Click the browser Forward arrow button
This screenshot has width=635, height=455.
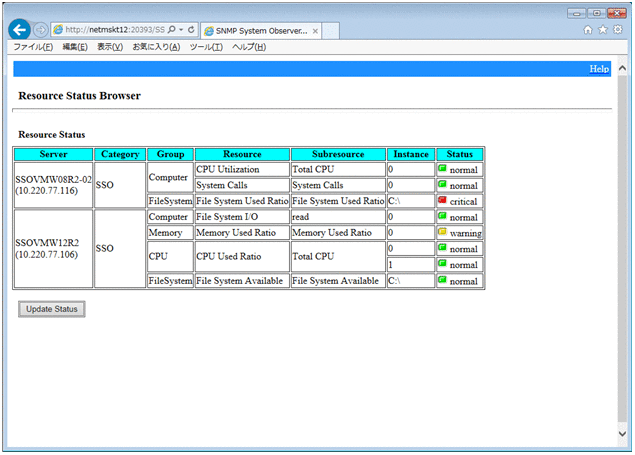click(41, 30)
